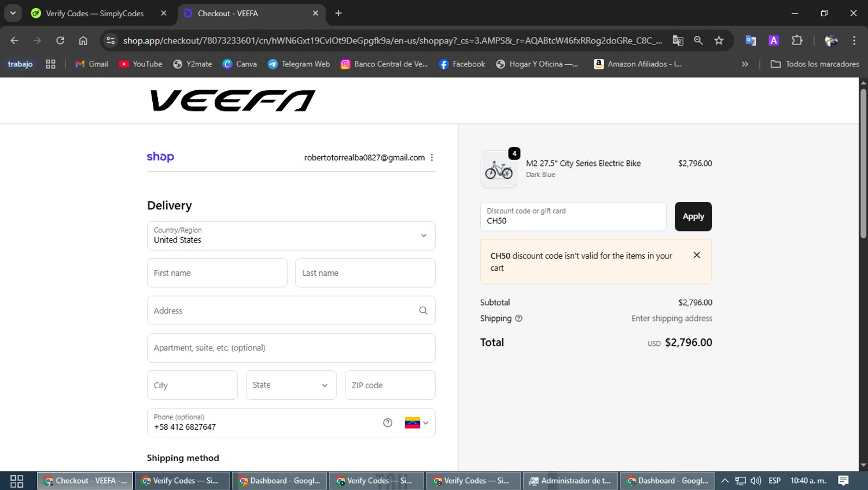Switch the ESP keyboard language indicator
868x490 pixels.
pos(774,481)
